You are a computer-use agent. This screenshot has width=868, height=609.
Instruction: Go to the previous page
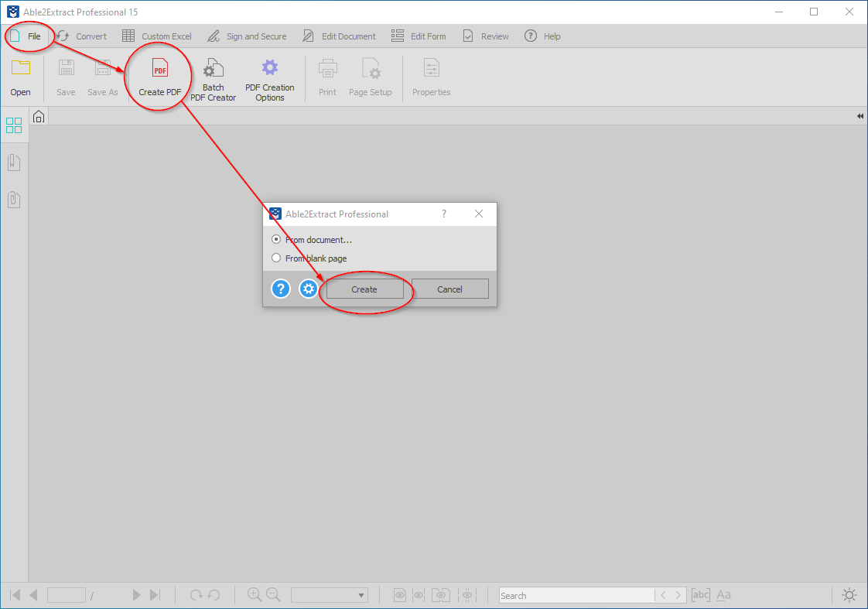coord(34,595)
